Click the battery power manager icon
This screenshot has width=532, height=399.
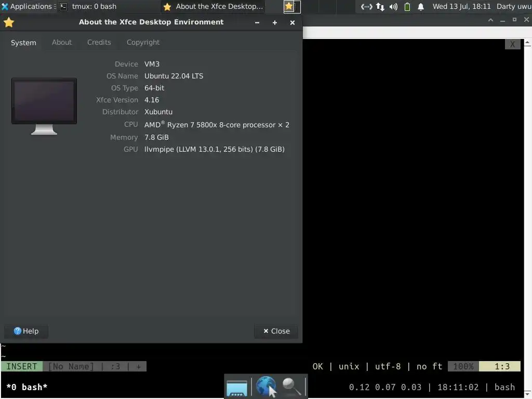point(407,6)
